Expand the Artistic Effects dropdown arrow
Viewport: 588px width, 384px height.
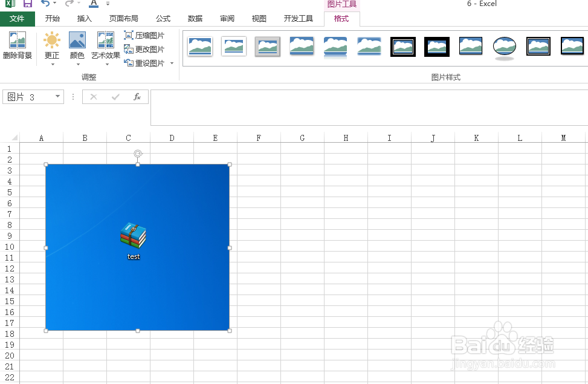[x=107, y=65]
